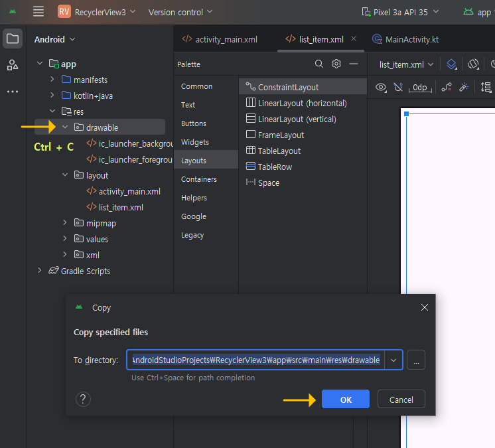Browse for target directory ellipsis button

tap(416, 360)
